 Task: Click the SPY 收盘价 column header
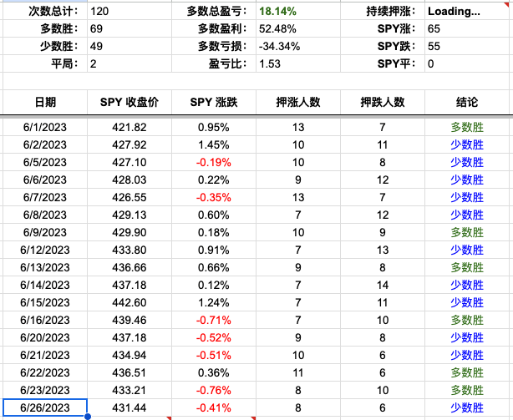pyautogui.click(x=130, y=103)
